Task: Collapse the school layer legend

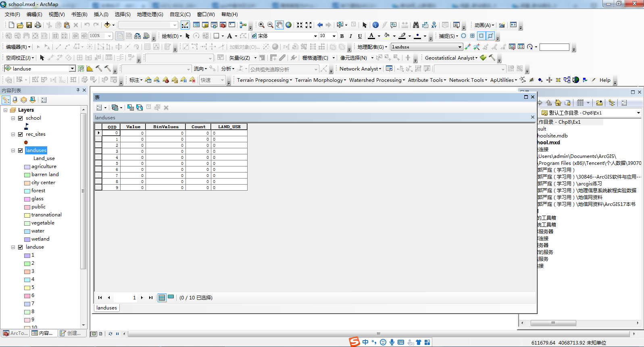Action: coord(13,118)
